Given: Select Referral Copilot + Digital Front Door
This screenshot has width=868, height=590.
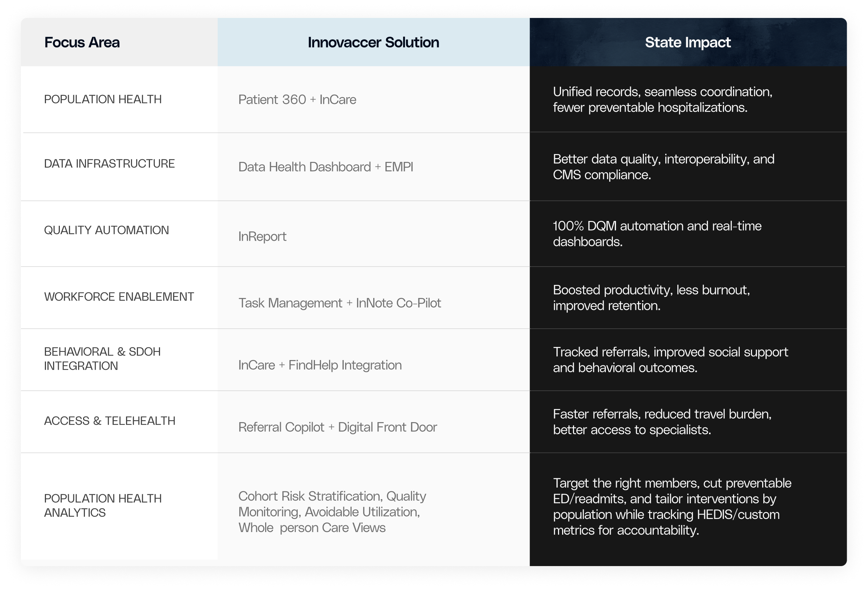Looking at the screenshot, I should pyautogui.click(x=338, y=427).
